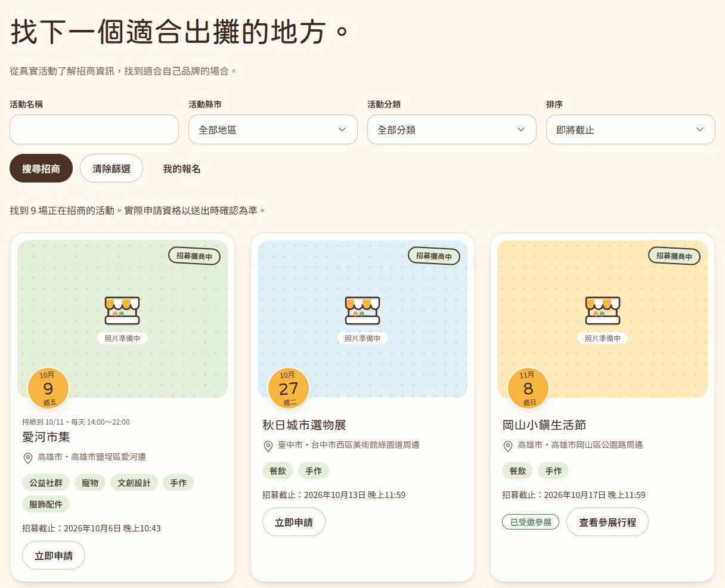Click 招募攤商中 badge on 秋日城市選物展 card
Screen dimensions: 725x588
click(434, 256)
